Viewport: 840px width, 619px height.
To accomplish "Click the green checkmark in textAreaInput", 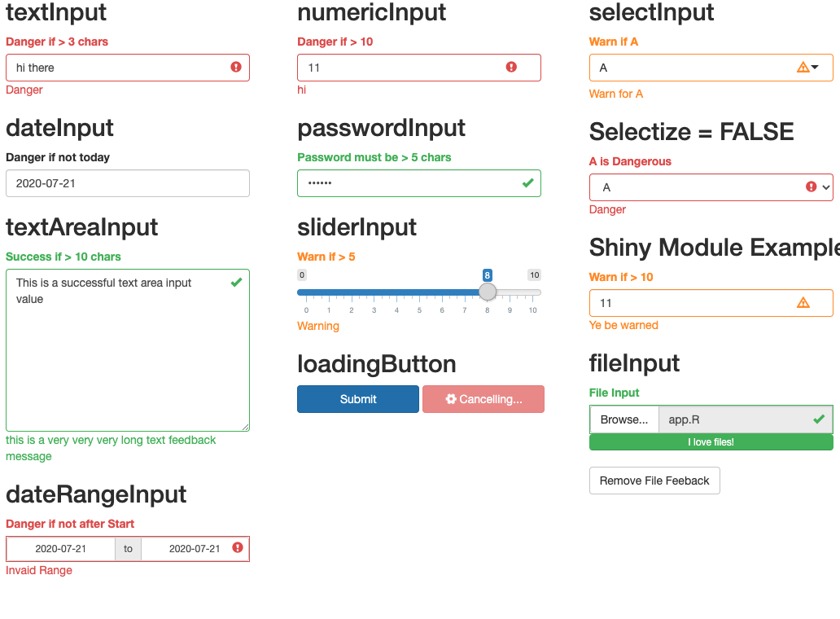I will point(236,282).
